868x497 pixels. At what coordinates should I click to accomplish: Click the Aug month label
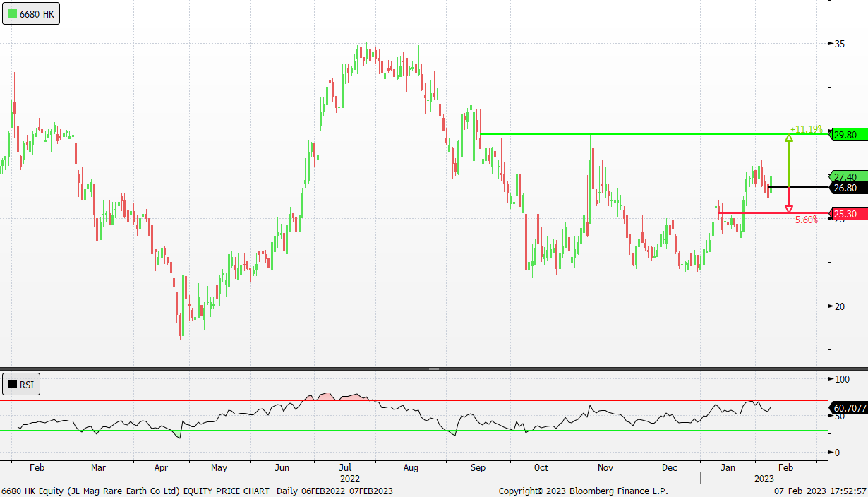[x=411, y=467]
